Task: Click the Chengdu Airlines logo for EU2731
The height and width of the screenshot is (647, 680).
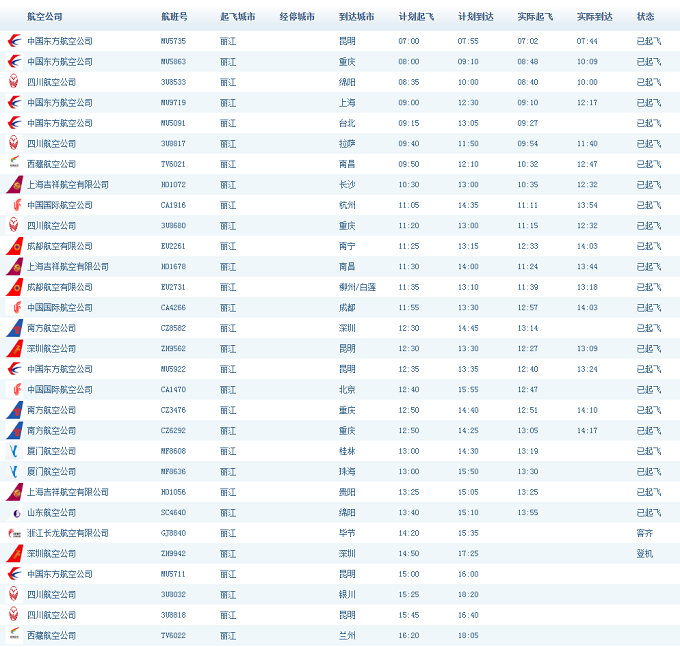Action: 14,287
